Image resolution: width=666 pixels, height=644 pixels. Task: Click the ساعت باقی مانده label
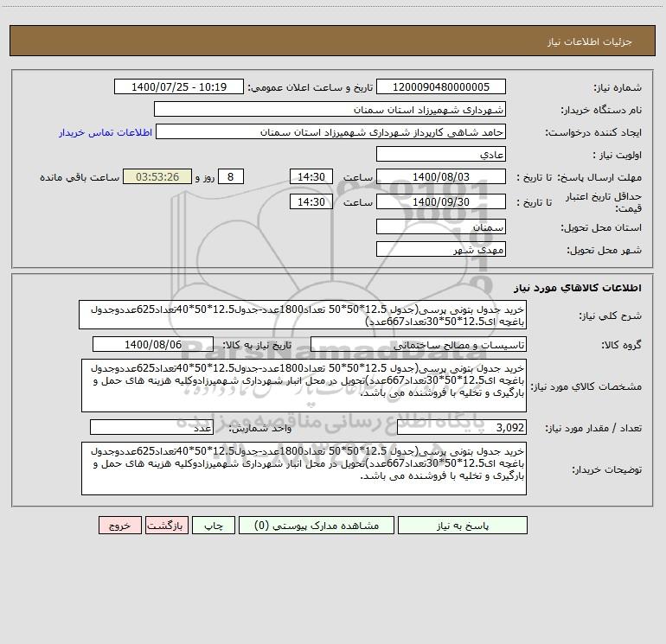pos(80,177)
